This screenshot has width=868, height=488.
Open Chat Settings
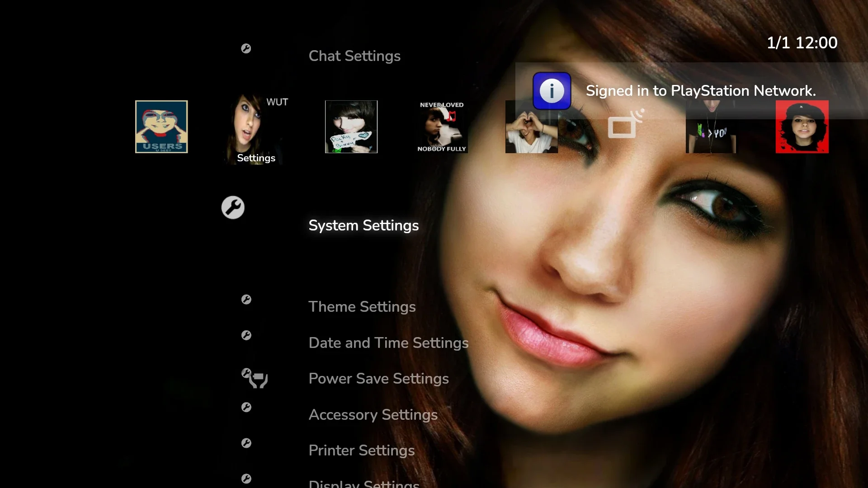click(354, 56)
